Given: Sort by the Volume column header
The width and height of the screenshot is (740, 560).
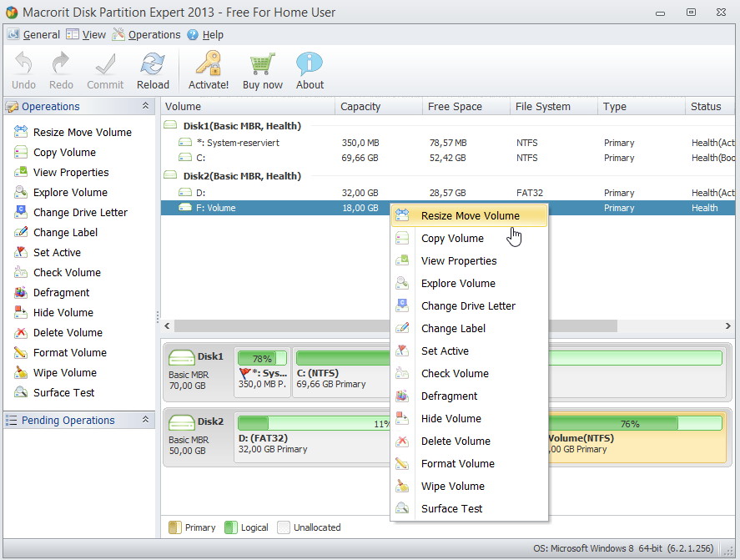Looking at the screenshot, I should [x=249, y=107].
